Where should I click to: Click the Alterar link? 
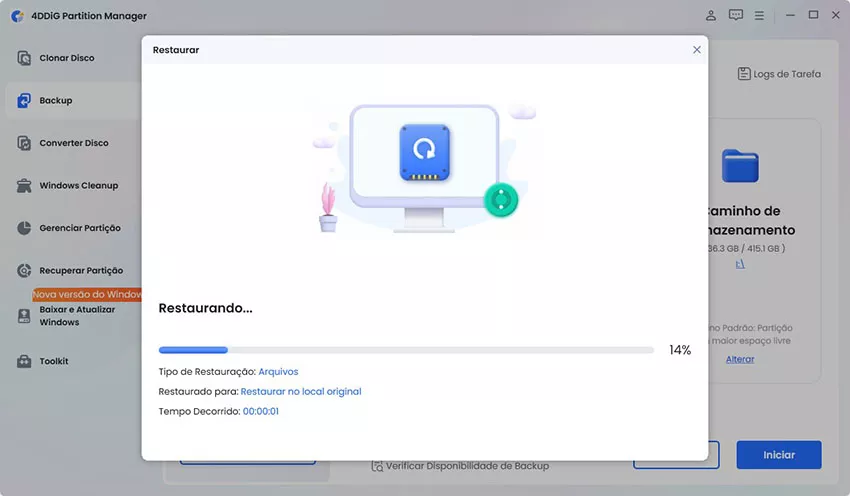740,359
